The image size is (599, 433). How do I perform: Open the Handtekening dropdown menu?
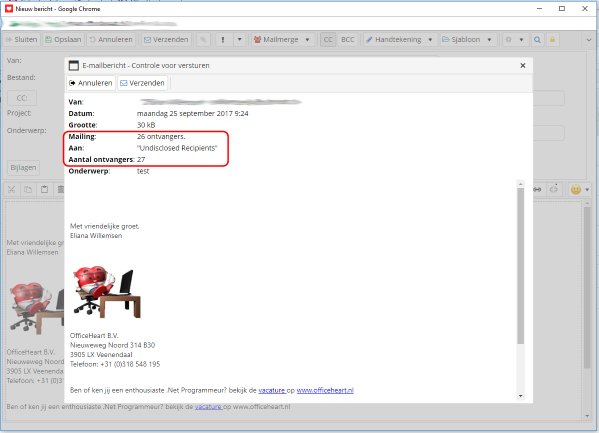(430, 39)
